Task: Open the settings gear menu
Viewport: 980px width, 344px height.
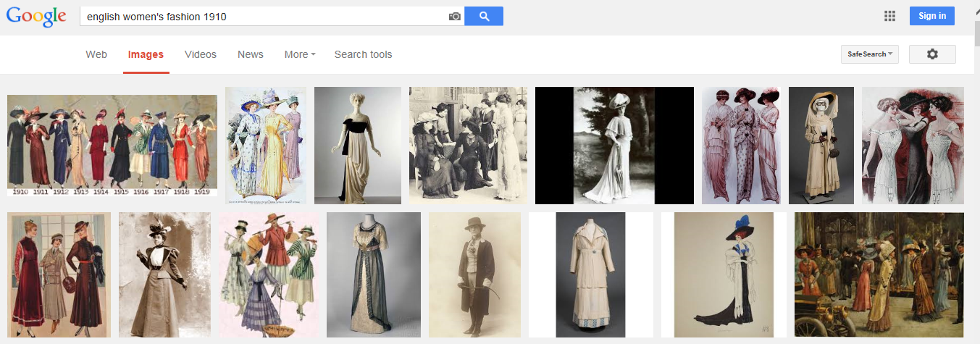Action: click(932, 54)
